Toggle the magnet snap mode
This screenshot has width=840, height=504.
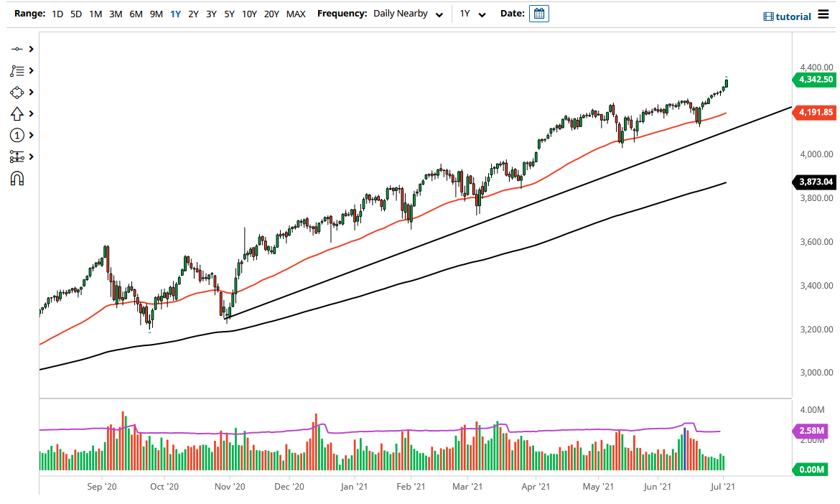[18, 178]
